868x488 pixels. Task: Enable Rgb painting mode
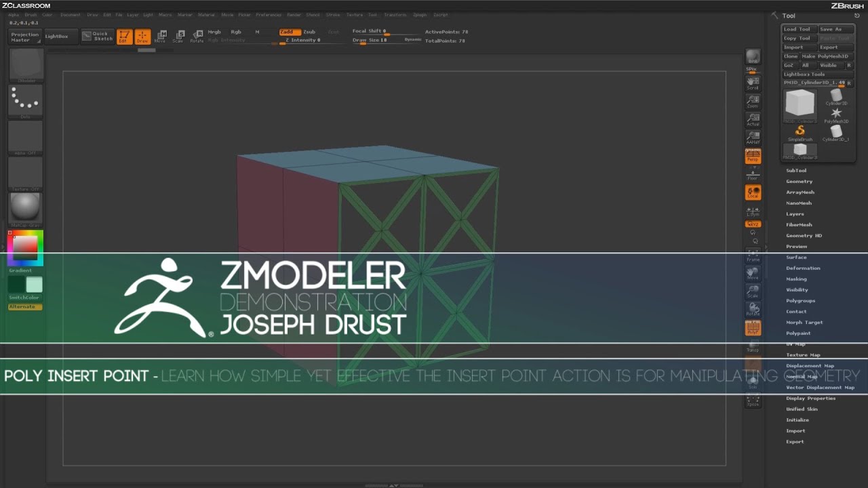tap(236, 32)
